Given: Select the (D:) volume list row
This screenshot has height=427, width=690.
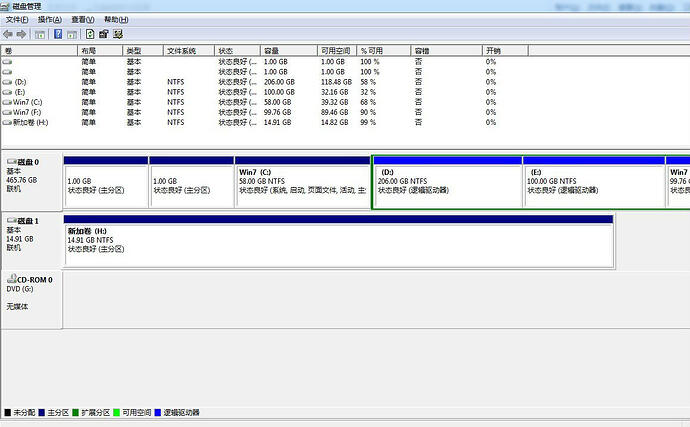Looking at the screenshot, I should 264,82.
